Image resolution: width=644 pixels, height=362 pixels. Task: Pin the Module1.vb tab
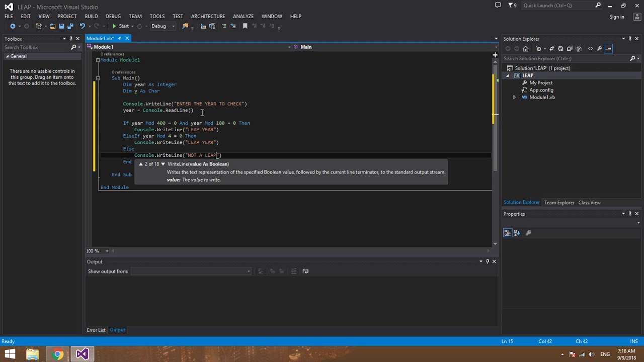120,38
